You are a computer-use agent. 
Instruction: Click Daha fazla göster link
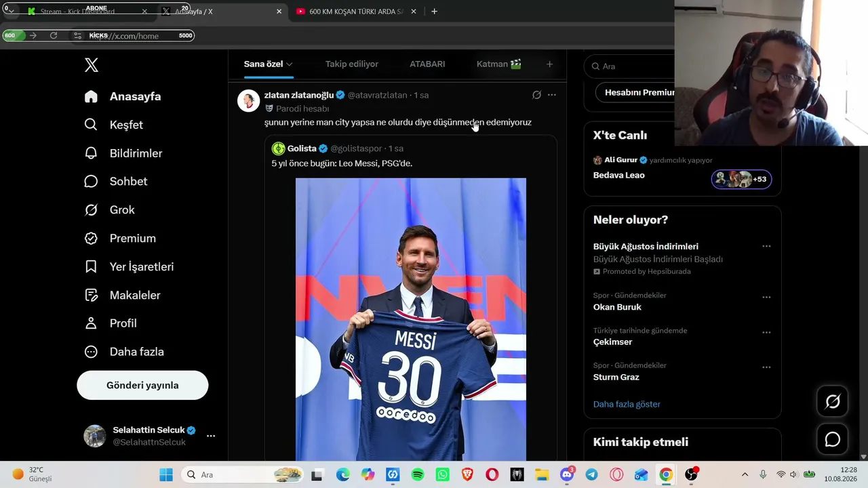(x=627, y=405)
